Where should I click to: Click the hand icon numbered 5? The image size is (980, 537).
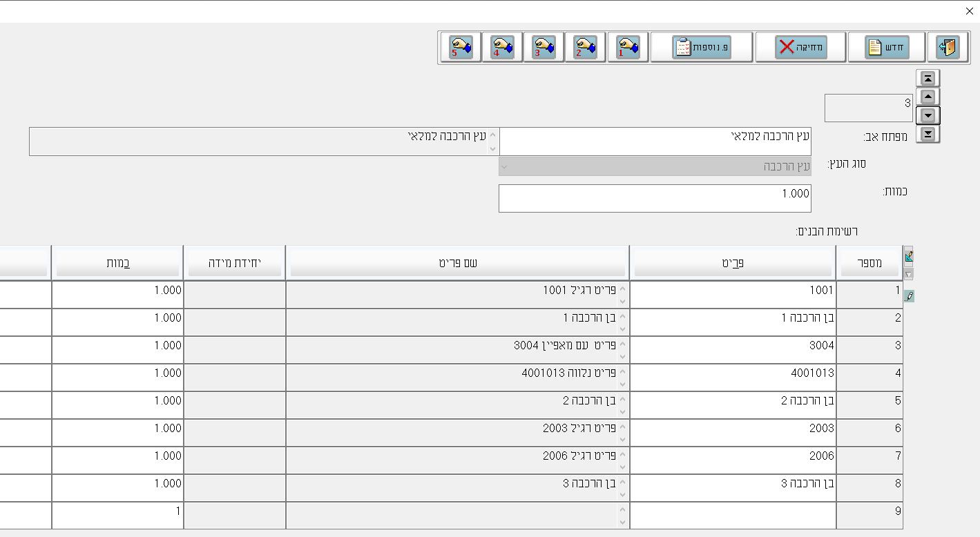[461, 48]
